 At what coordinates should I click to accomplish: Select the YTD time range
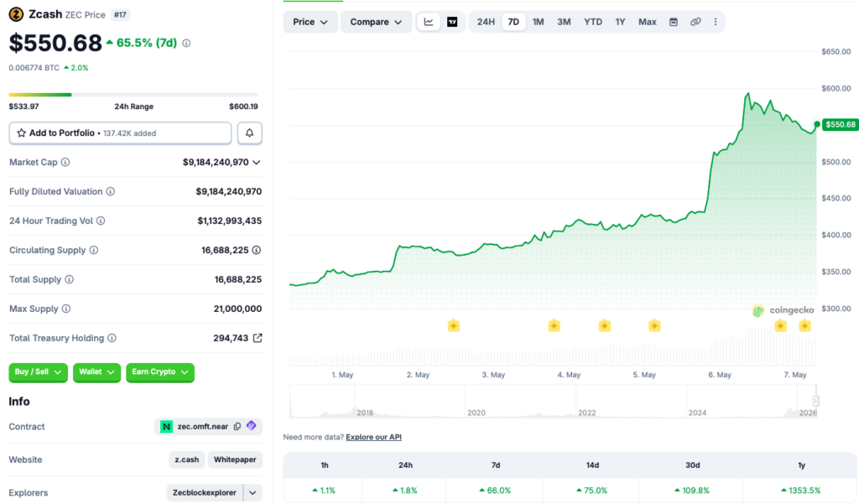coord(593,22)
